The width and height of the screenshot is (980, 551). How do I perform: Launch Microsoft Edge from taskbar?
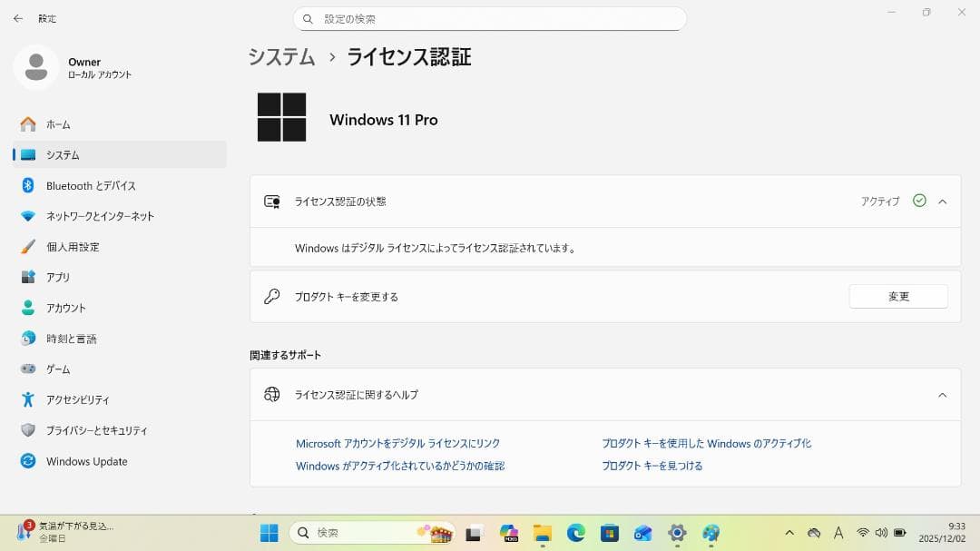coord(574,533)
